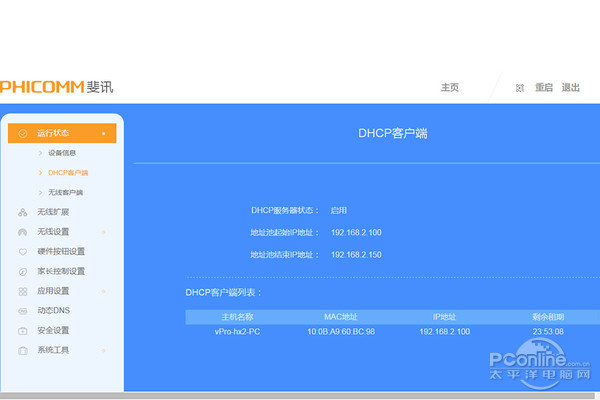Click the 无线扩展 sidebar icon
Screen dimensions: 600x400
[x=23, y=212]
